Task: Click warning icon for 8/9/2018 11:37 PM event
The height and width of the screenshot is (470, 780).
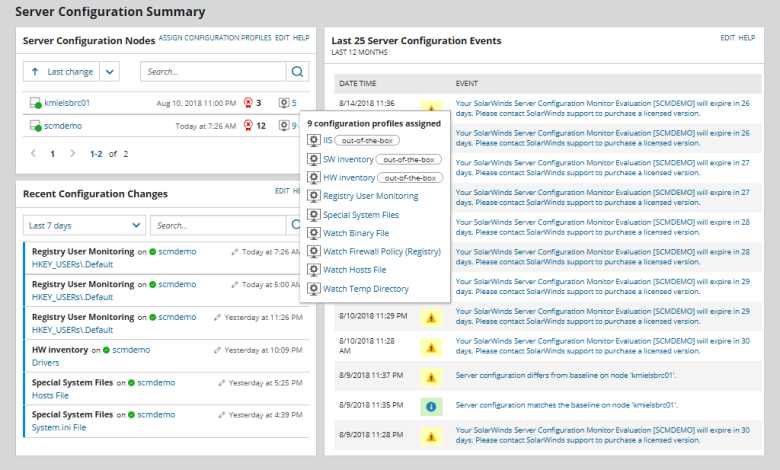Action: coord(431,377)
